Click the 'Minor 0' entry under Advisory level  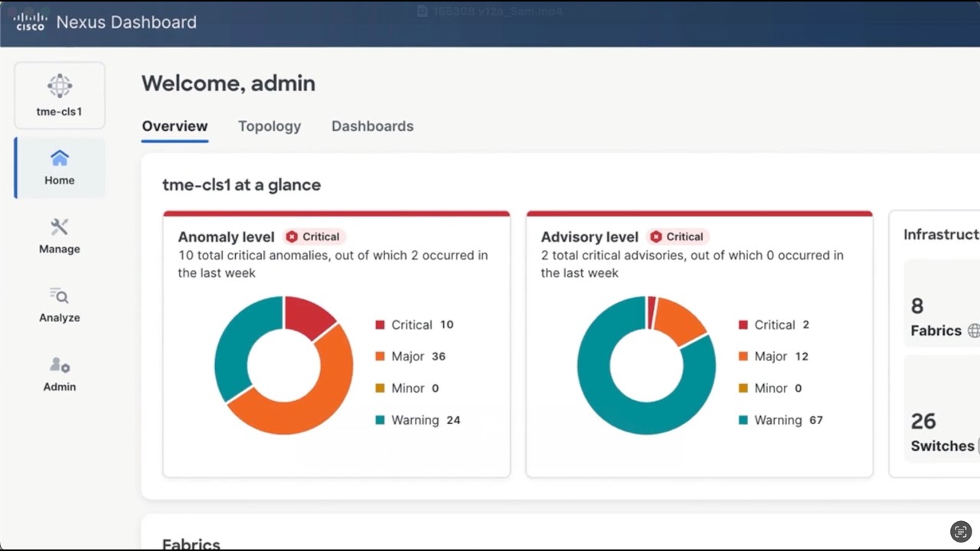(x=770, y=389)
